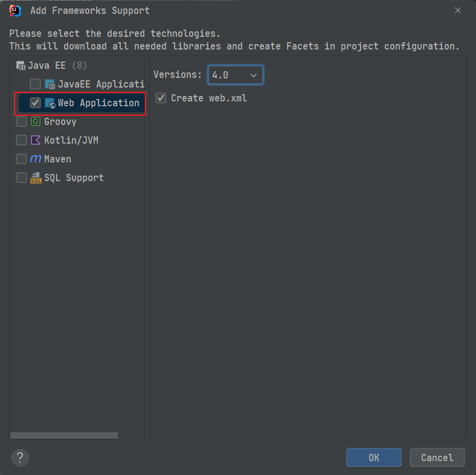Click the Web Application globe icon

50,103
